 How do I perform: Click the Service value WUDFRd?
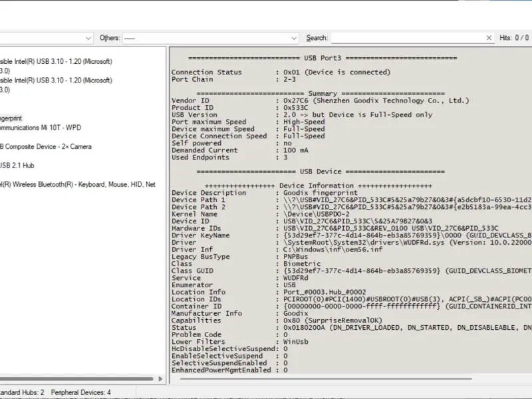click(x=295, y=278)
